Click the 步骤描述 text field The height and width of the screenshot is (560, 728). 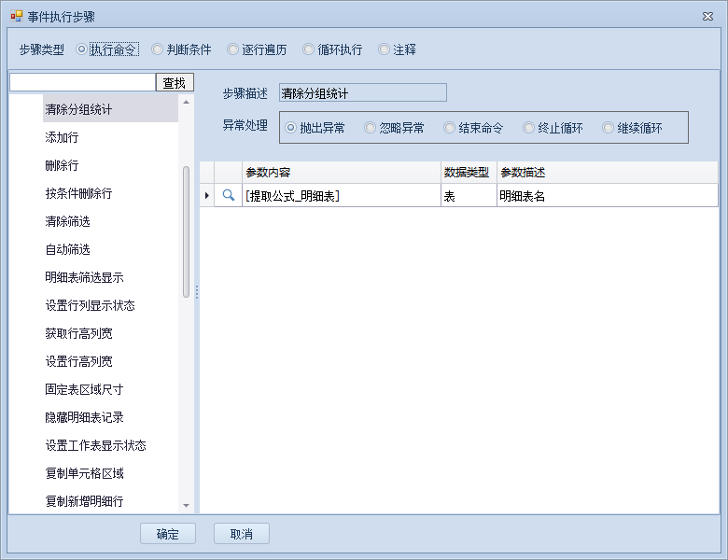coord(362,93)
